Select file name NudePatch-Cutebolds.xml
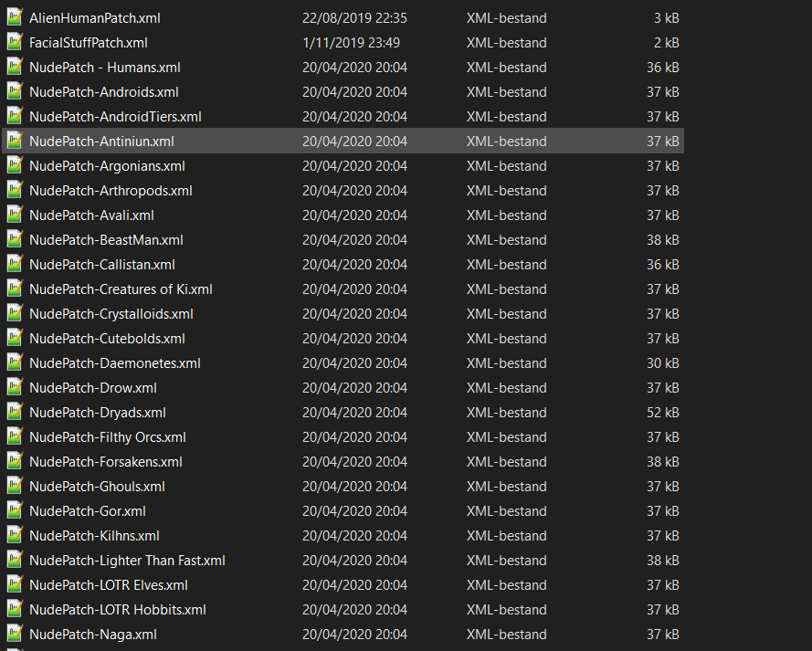The width and height of the screenshot is (812, 651). pyautogui.click(x=107, y=339)
